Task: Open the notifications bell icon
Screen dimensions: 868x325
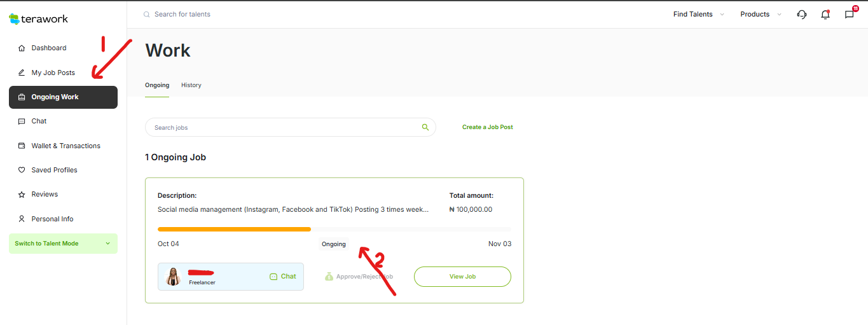Action: [825, 15]
